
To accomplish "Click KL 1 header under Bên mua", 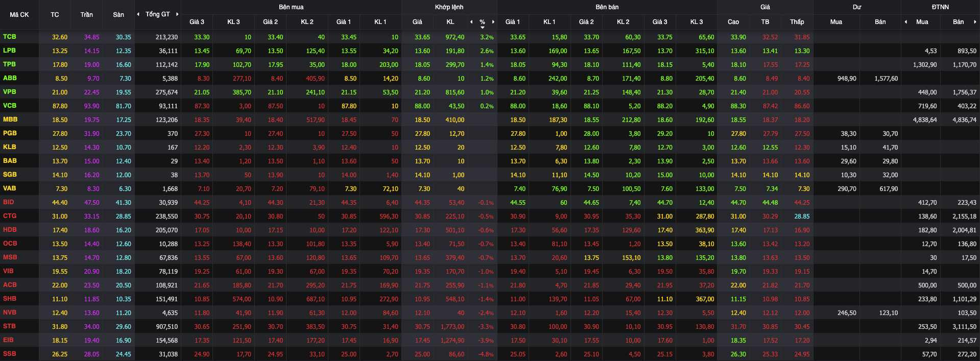I will pyautogui.click(x=380, y=22).
